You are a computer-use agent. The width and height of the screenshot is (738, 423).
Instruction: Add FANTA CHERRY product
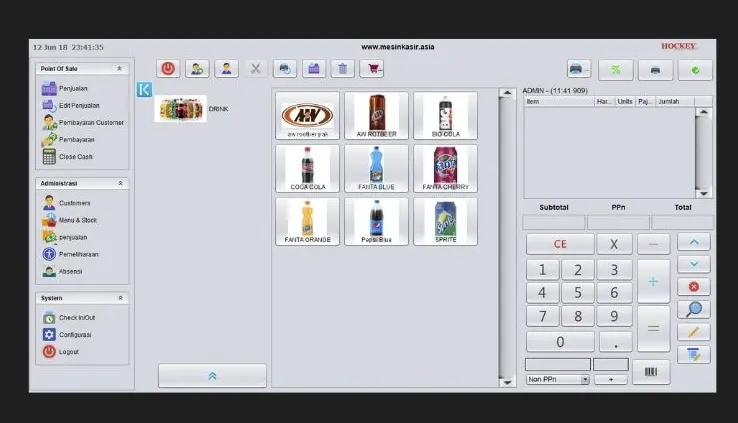pos(446,168)
